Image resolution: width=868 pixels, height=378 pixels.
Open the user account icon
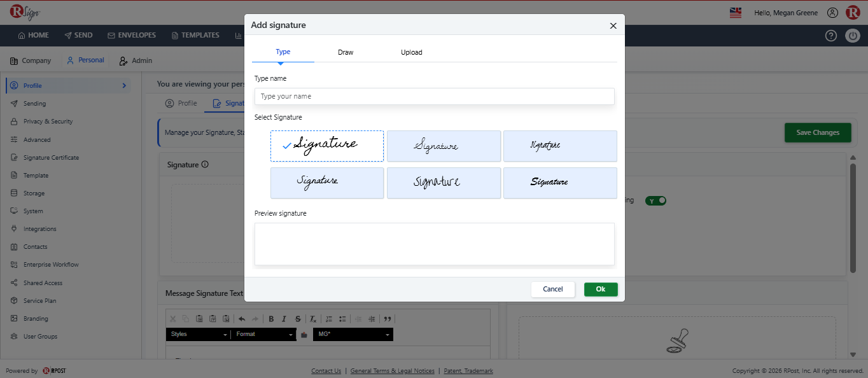pos(832,13)
